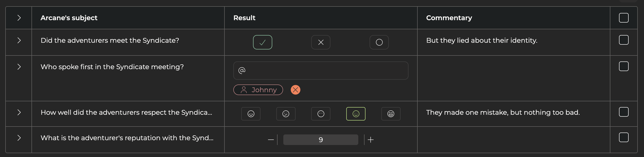Expand all rows using header chevron

click(x=19, y=18)
